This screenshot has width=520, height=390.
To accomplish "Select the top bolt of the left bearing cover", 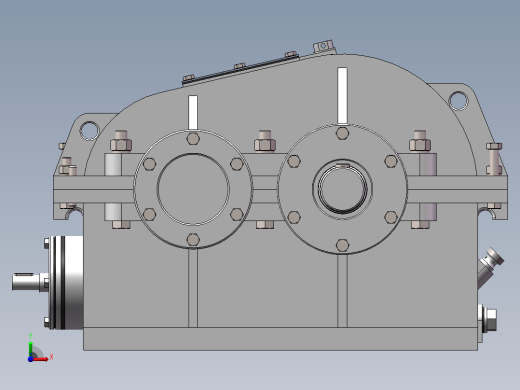I will click(193, 138).
